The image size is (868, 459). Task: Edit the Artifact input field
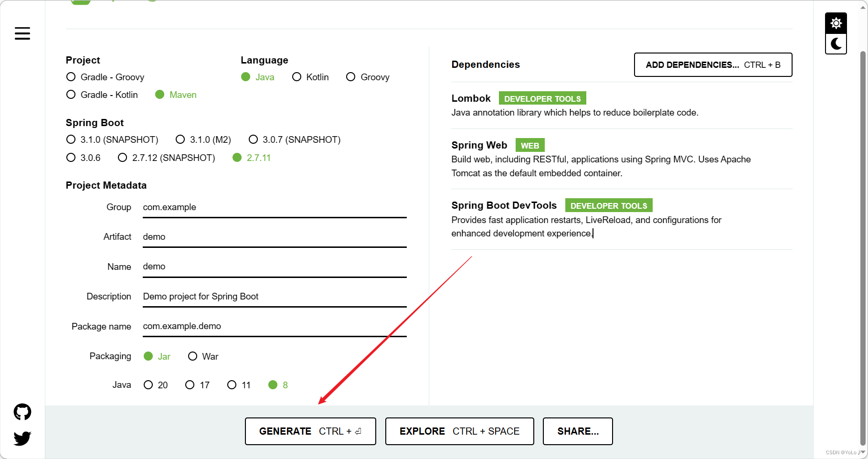coord(275,237)
